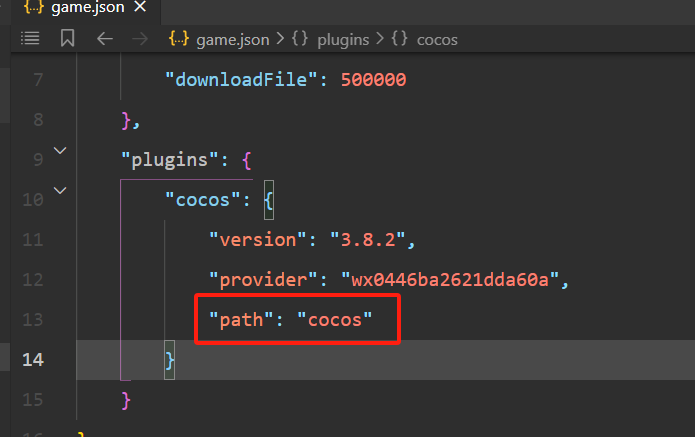Click plugins in the breadcrumb path
The width and height of the screenshot is (695, 437).
(343, 40)
